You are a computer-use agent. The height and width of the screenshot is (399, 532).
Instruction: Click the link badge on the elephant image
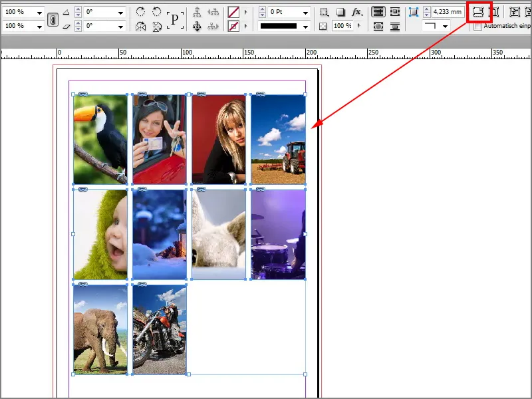pos(82,284)
